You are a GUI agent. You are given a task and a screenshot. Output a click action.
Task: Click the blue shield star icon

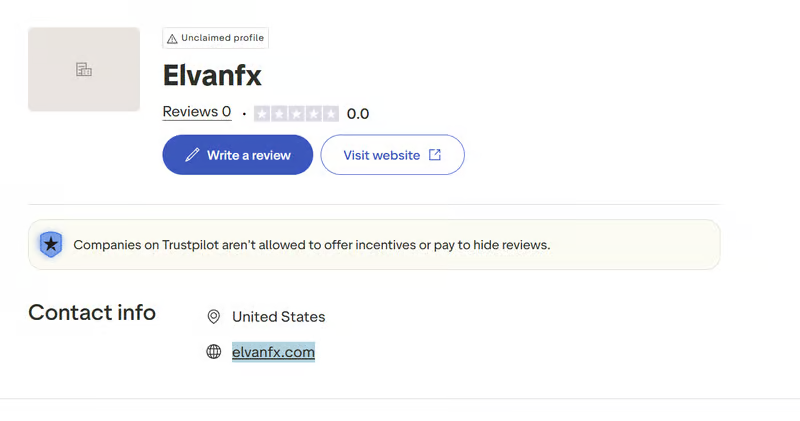tap(51, 244)
